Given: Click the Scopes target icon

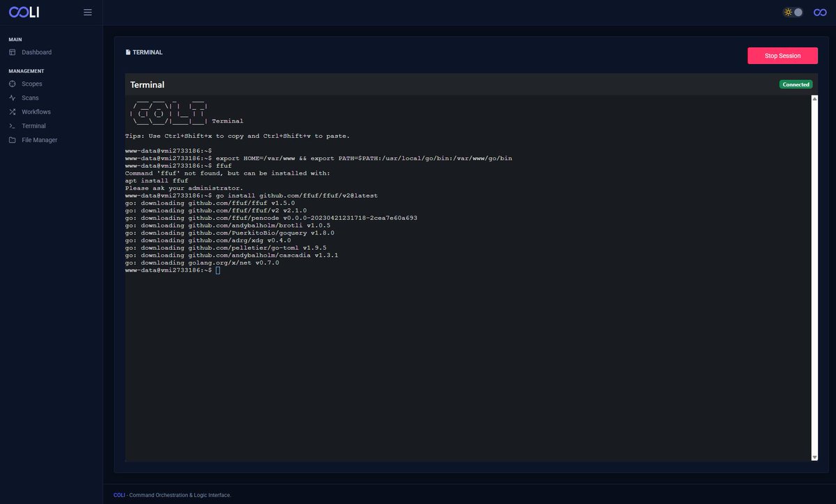Looking at the screenshot, I should click(x=13, y=84).
